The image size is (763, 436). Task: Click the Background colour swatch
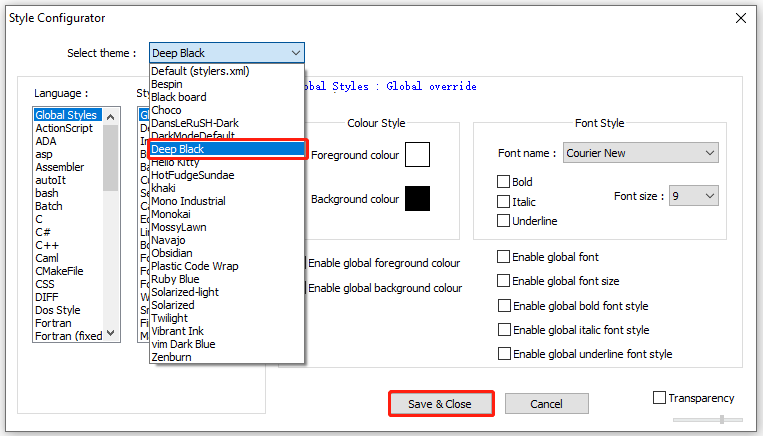click(418, 199)
